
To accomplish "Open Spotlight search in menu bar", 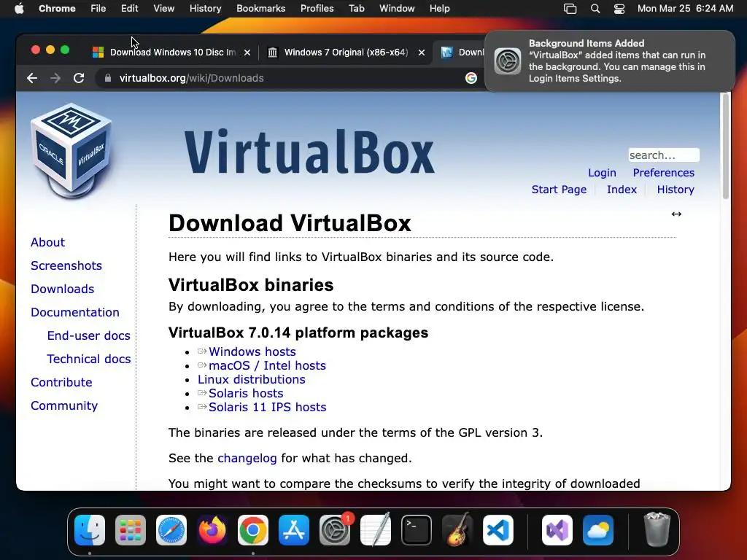I will [595, 9].
